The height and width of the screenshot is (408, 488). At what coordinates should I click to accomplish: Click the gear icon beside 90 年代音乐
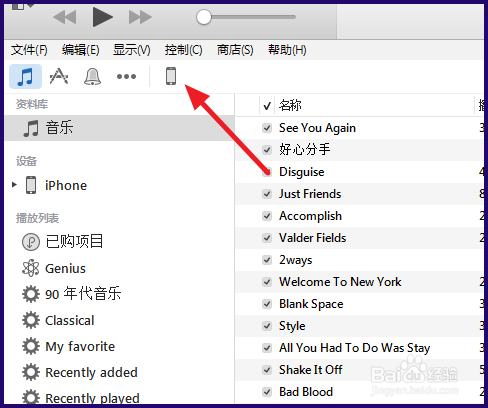(31, 294)
